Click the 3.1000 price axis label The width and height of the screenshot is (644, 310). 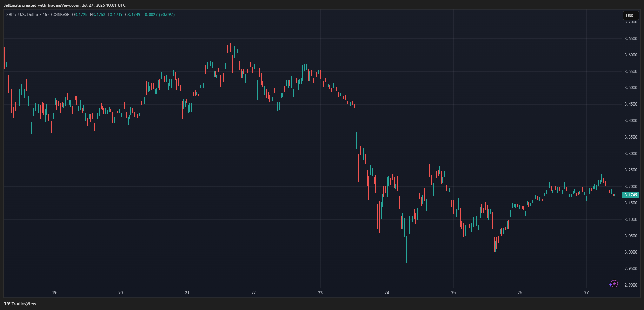[x=631, y=220]
